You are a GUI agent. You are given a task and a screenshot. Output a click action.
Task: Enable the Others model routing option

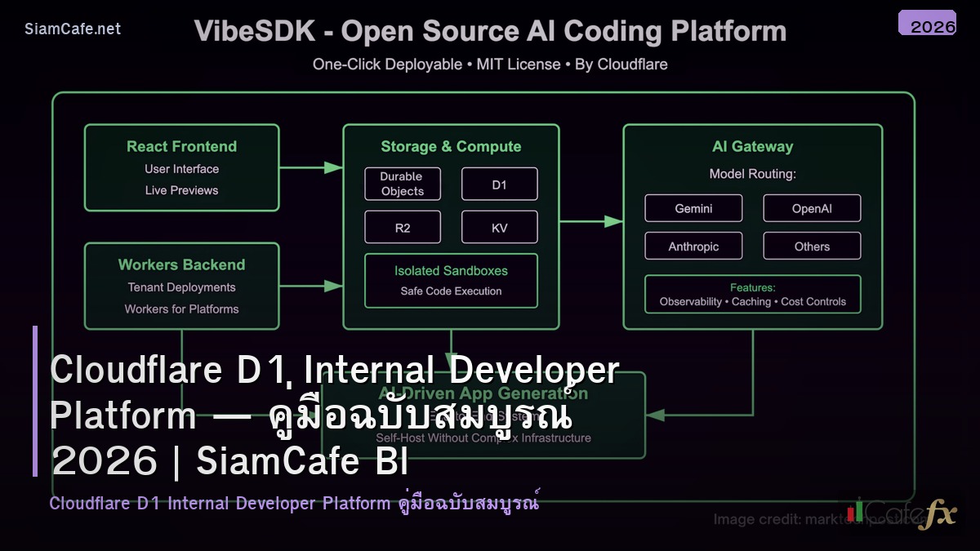tap(812, 246)
